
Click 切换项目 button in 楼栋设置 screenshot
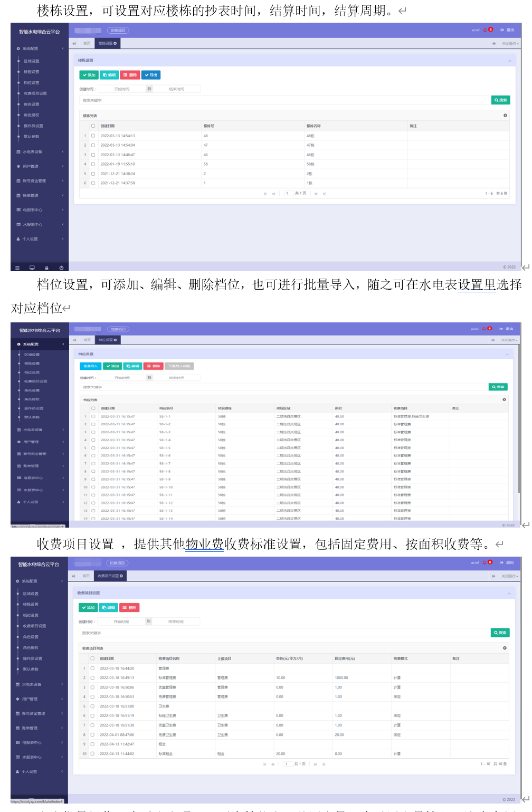(118, 30)
